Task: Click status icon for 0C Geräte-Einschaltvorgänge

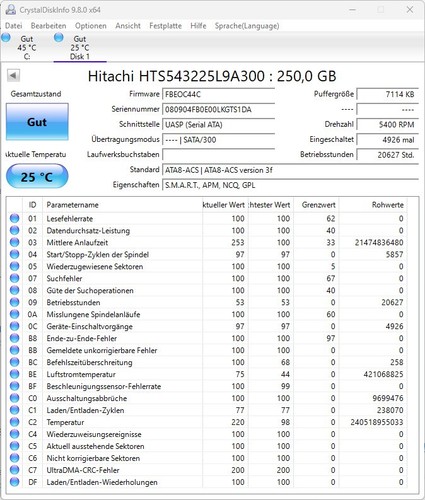Action: click(14, 326)
